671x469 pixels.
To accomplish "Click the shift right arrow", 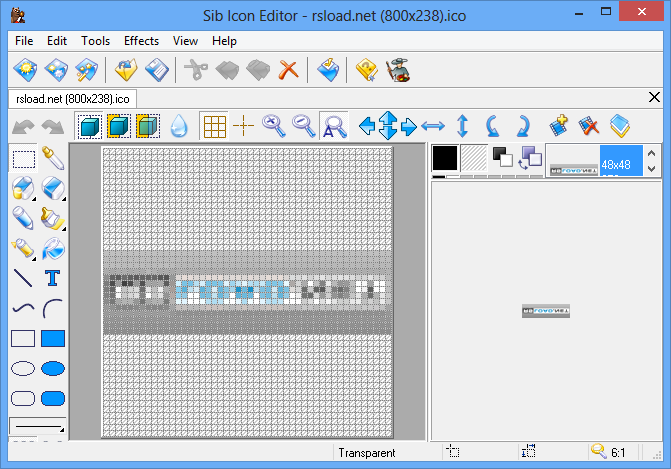I will click(x=409, y=127).
